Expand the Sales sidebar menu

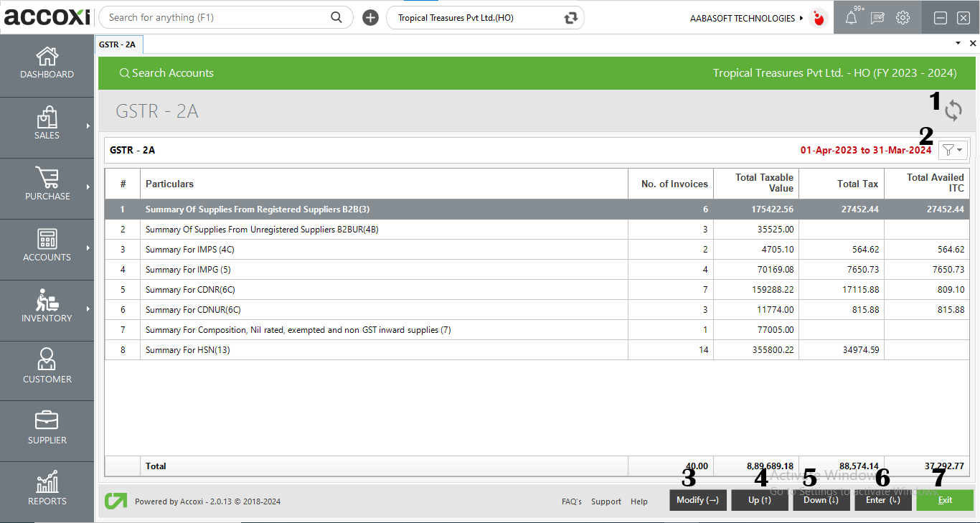click(x=47, y=125)
